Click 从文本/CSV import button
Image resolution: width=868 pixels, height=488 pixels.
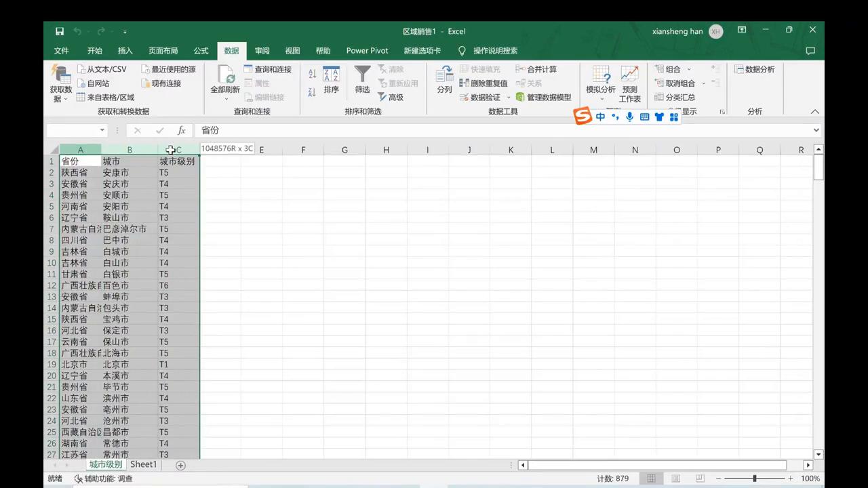coord(102,69)
